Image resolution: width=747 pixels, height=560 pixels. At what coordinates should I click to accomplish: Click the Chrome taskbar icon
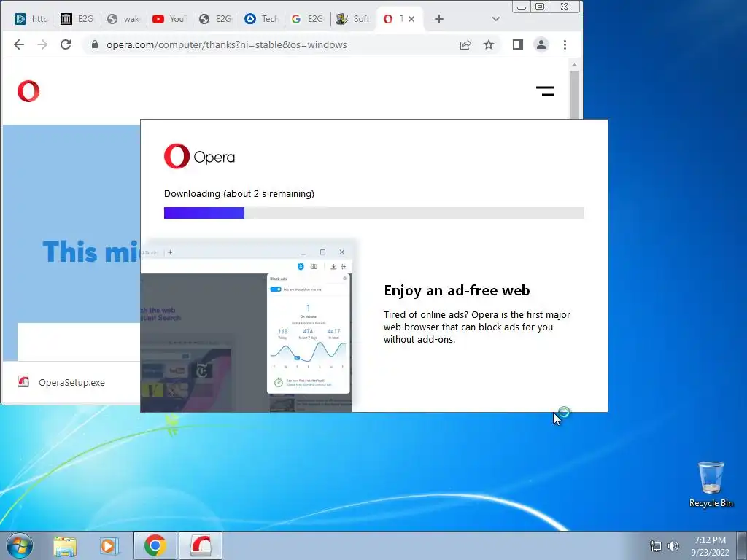coord(155,545)
